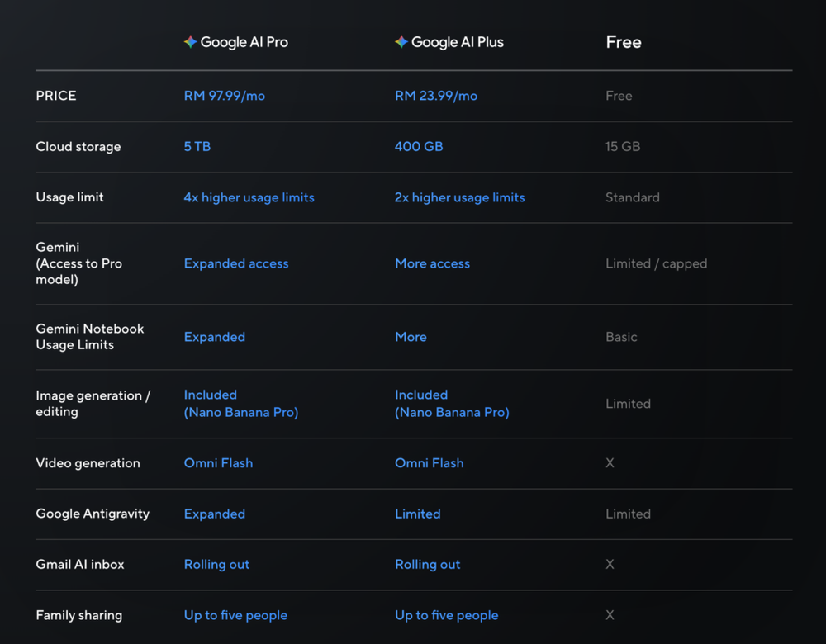Click gray Limited in Antigravity Free column
Viewport: 826px width, 644px height.
628,514
